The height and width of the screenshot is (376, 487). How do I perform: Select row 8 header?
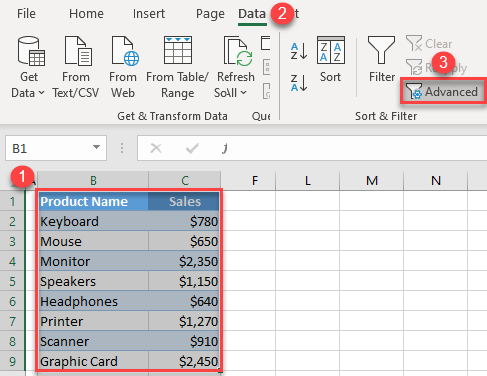point(12,341)
